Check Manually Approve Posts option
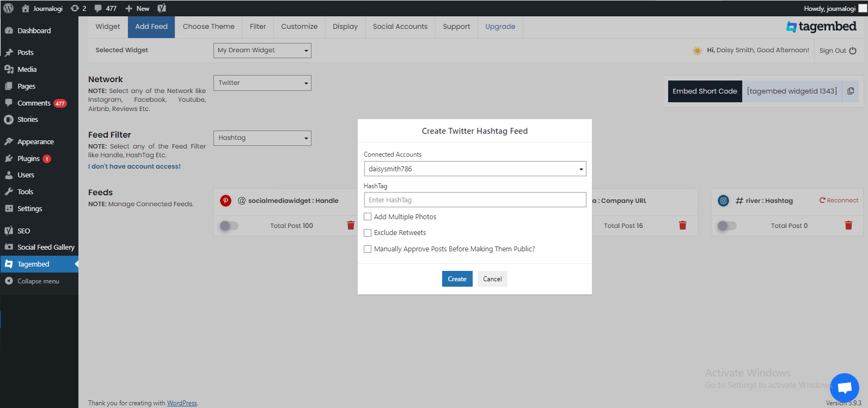The width and height of the screenshot is (868, 408). tap(368, 249)
